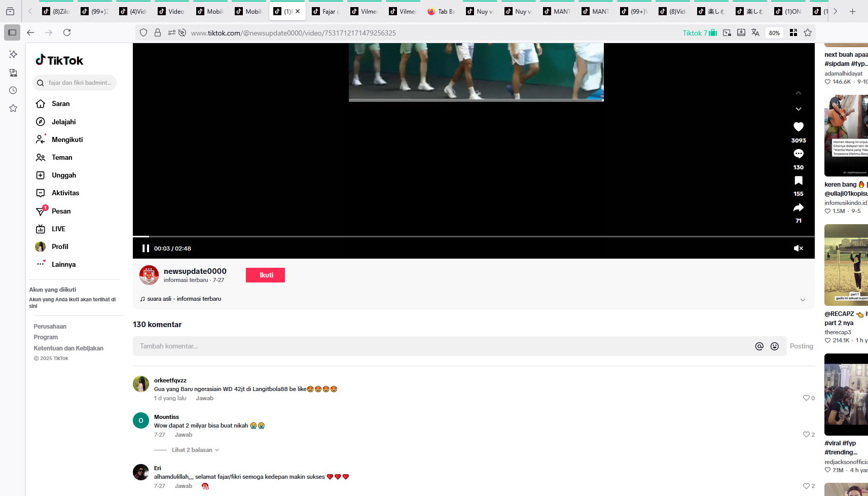Viewport: 868px width, 496px height.
Task: Switch to the Tab Ba tab
Action: (442, 11)
